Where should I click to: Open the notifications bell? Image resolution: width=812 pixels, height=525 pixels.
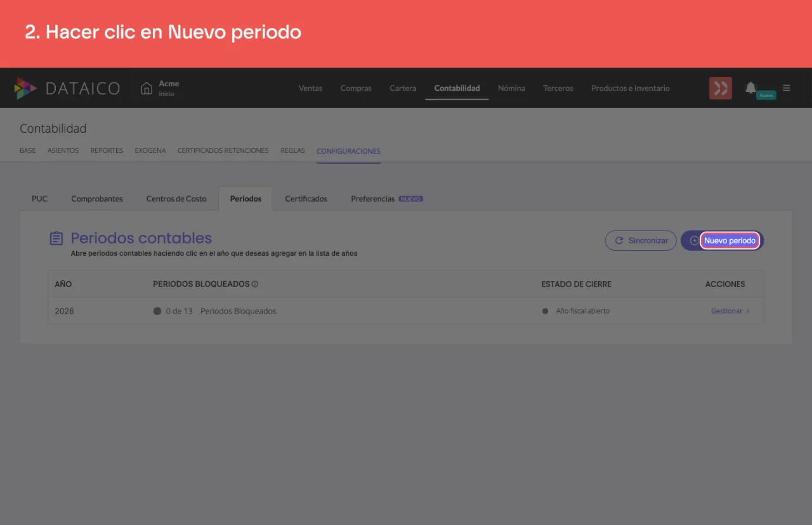click(x=751, y=88)
